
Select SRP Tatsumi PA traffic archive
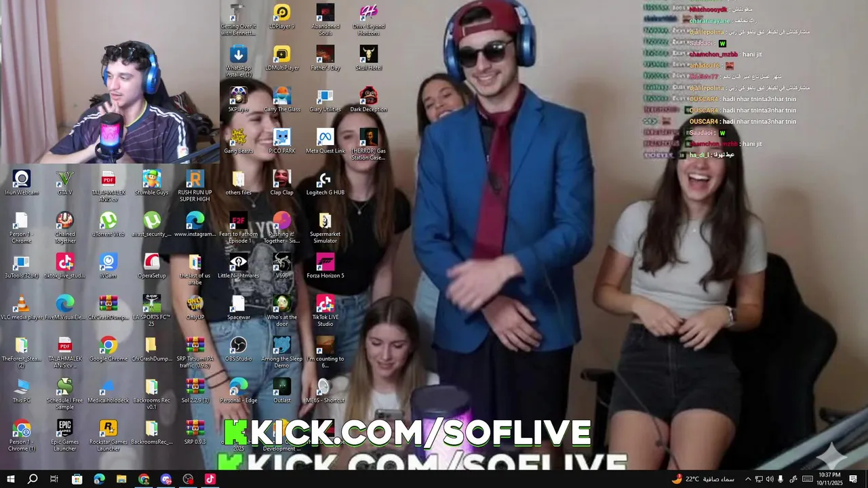195,352
